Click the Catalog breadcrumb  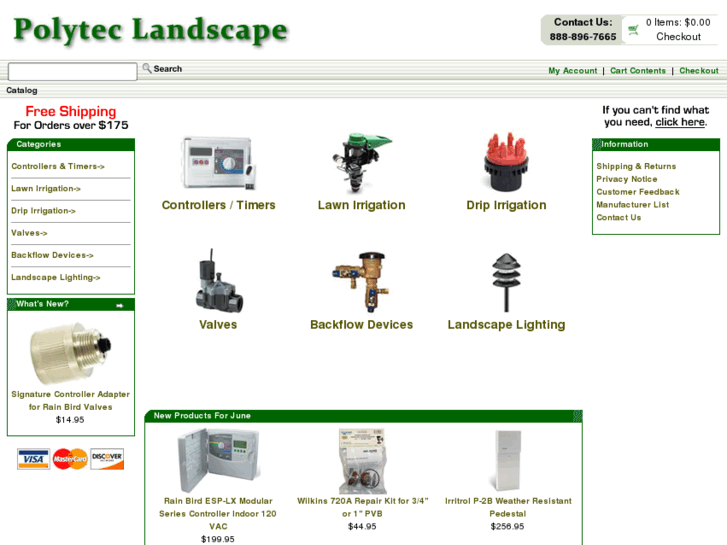pos(22,90)
